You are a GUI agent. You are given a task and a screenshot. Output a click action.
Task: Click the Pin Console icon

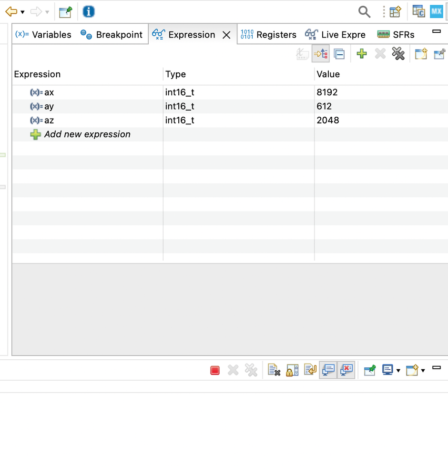(x=370, y=370)
